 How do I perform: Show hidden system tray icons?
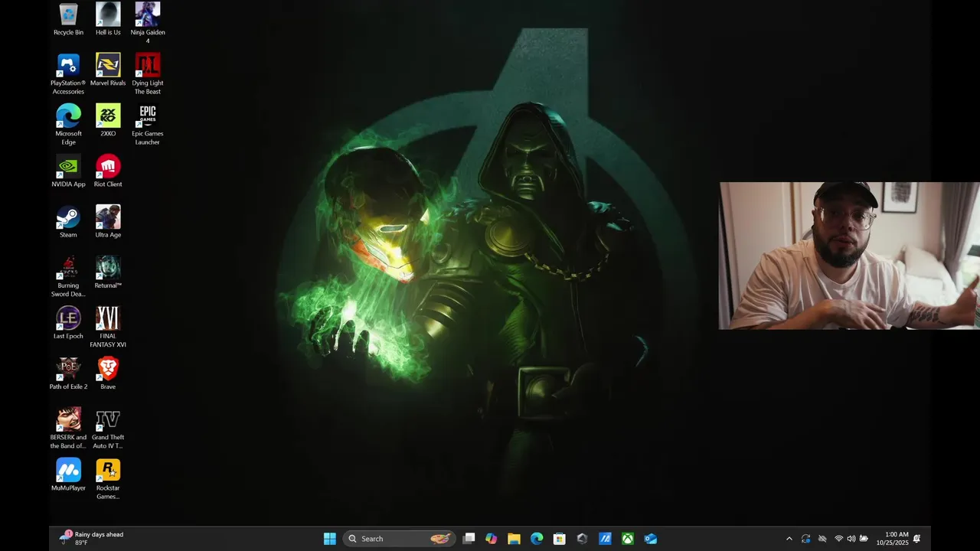pyautogui.click(x=789, y=539)
